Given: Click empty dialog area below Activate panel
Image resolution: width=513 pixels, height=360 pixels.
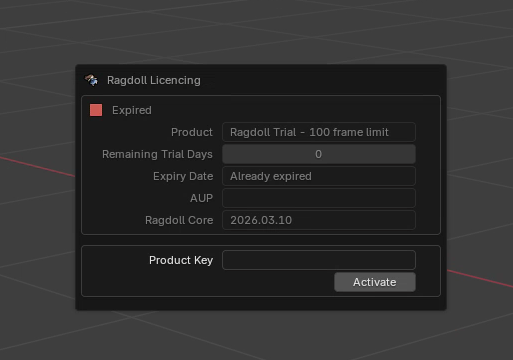Looking at the screenshot, I should [x=261, y=303].
